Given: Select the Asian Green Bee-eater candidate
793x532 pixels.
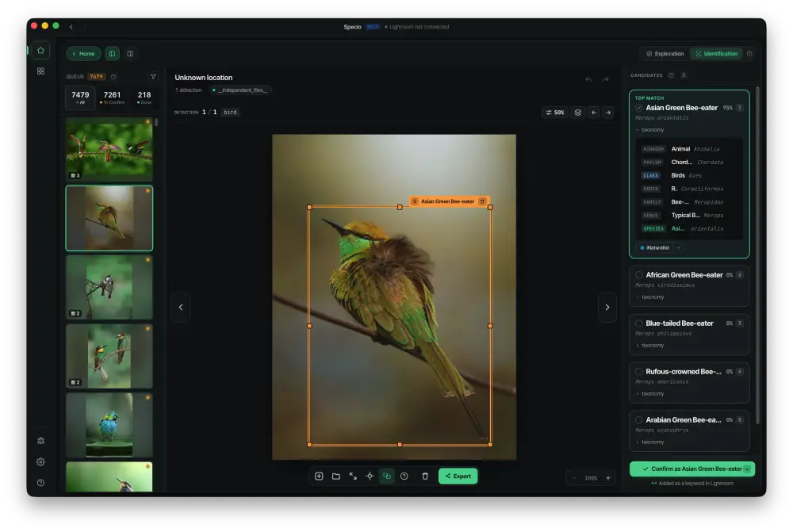Looking at the screenshot, I should coord(638,108).
